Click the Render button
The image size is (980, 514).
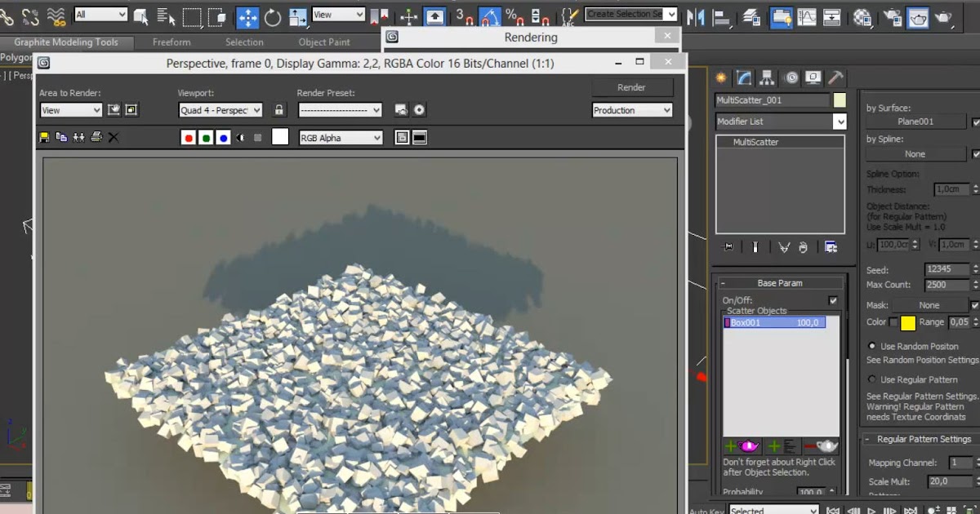632,87
